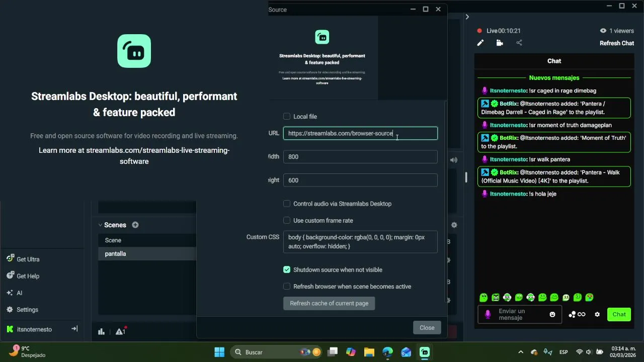Click the viewers eye icon
The image size is (644, 362).
tap(603, 31)
